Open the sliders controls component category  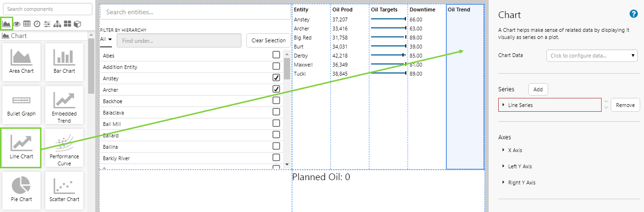[x=47, y=24]
